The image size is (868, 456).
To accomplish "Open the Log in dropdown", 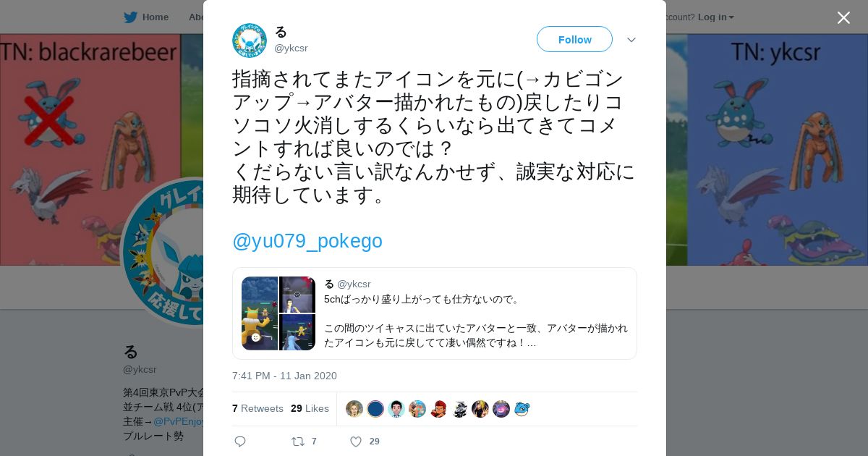I will [x=716, y=17].
